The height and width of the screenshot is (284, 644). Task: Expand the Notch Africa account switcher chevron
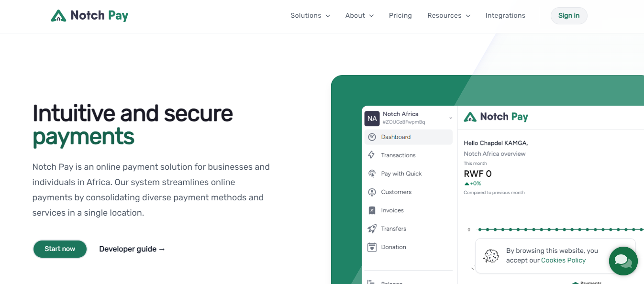coord(450,118)
